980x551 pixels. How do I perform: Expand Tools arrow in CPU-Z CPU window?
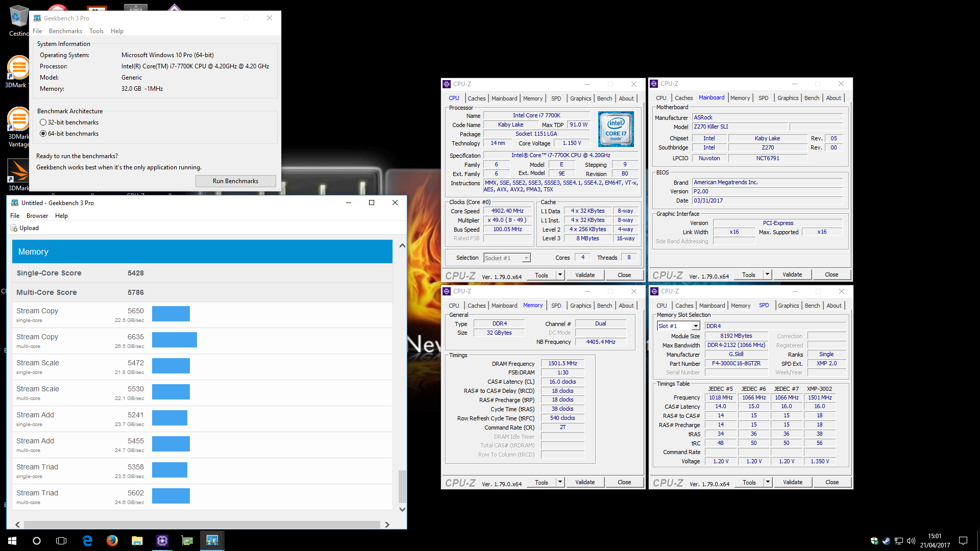coord(560,275)
